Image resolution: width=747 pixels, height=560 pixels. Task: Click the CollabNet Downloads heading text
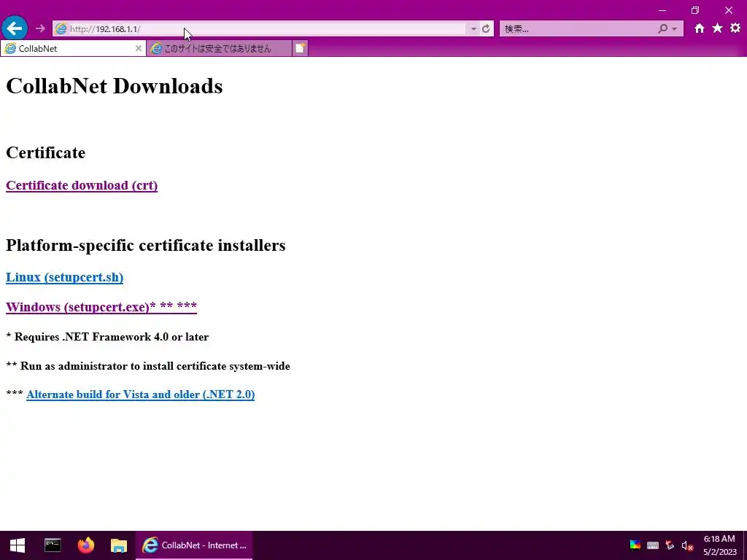(115, 86)
